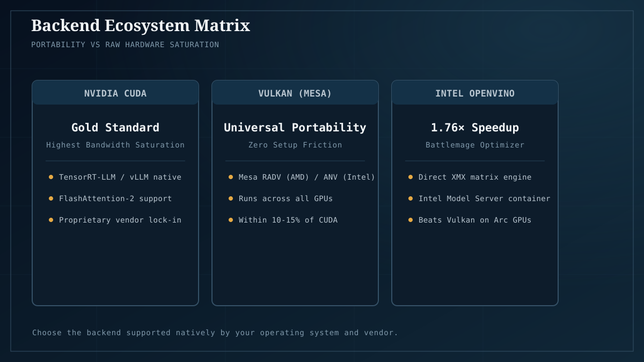Click the INTEL OPENVINO card header
Screen dimensions: 644x362
[x=475, y=93]
